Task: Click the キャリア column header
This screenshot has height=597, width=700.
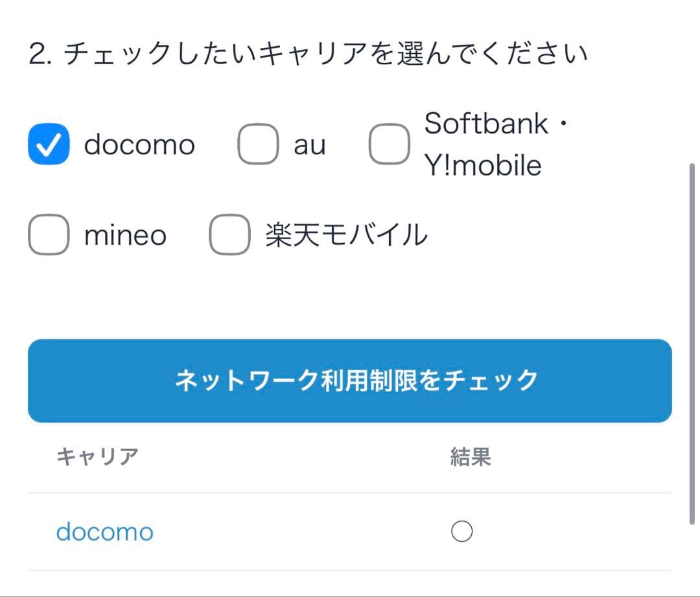Action: [97, 457]
